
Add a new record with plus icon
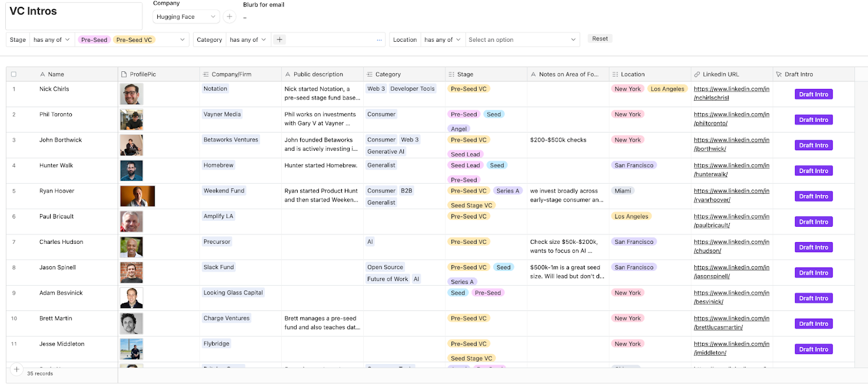point(16,370)
